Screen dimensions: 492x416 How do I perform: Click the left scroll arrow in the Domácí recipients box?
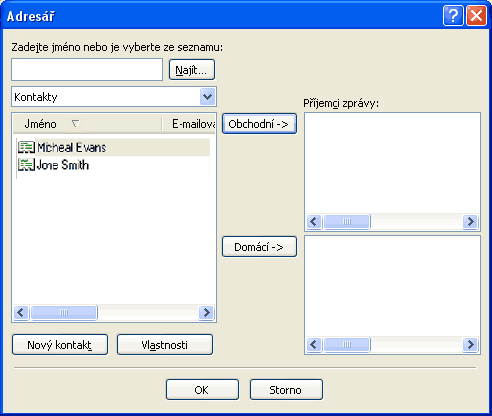(314, 344)
